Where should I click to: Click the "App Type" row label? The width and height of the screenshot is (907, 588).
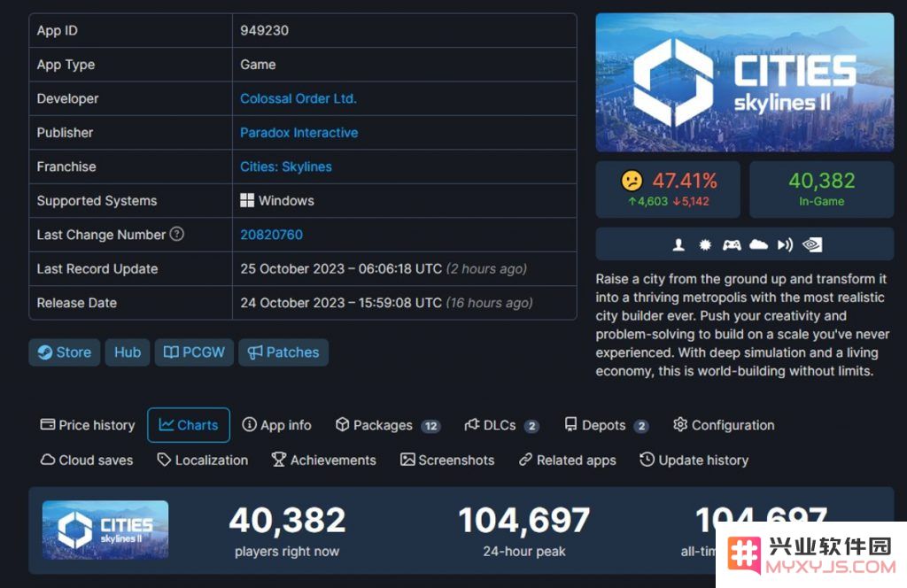coord(66,64)
